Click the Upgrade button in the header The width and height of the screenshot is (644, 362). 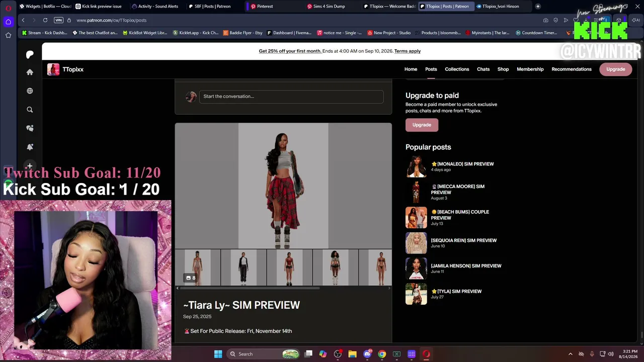(x=616, y=69)
